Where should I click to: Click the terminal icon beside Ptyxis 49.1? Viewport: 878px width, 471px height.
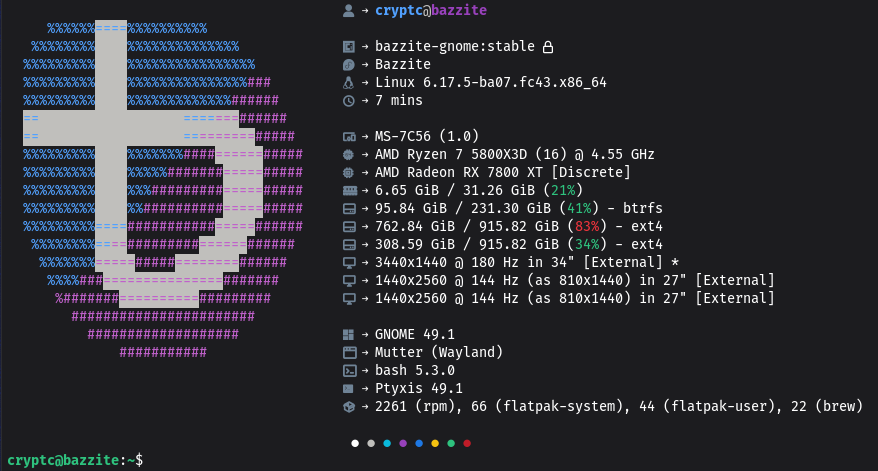(x=348, y=388)
